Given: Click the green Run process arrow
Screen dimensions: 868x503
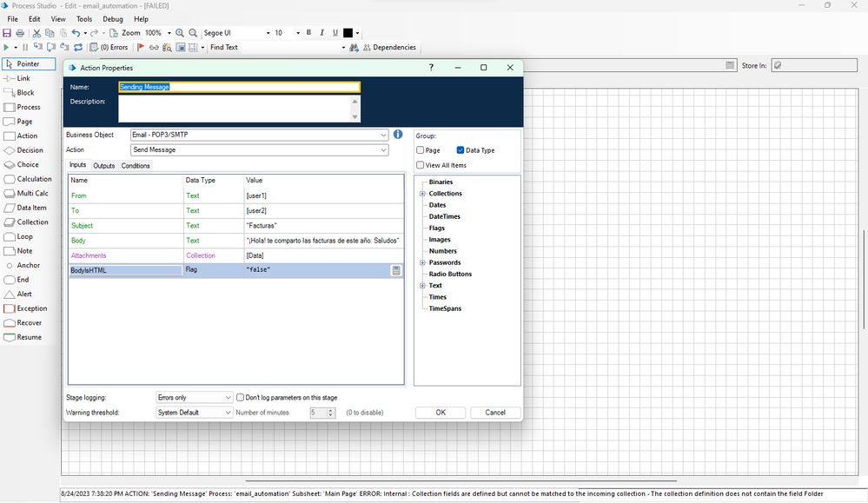Looking at the screenshot, I should 6,48.
